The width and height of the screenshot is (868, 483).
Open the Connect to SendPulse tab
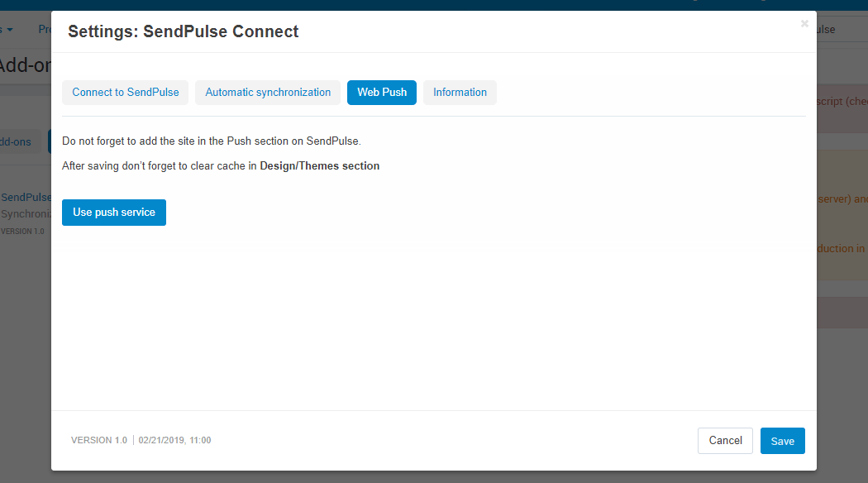[125, 93]
